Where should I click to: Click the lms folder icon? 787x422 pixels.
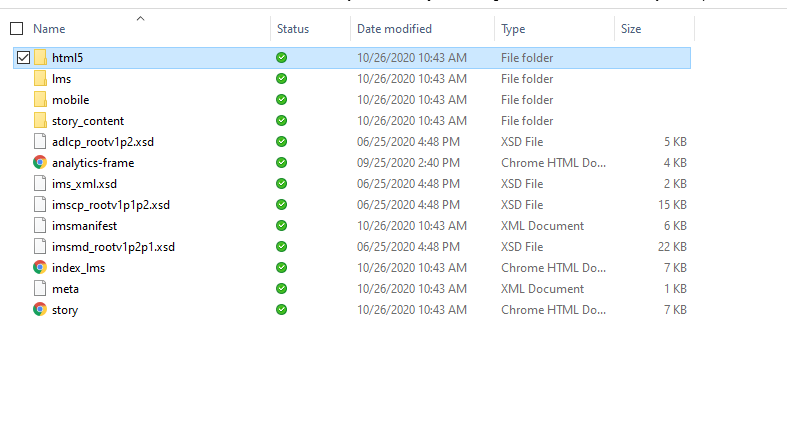tap(40, 79)
